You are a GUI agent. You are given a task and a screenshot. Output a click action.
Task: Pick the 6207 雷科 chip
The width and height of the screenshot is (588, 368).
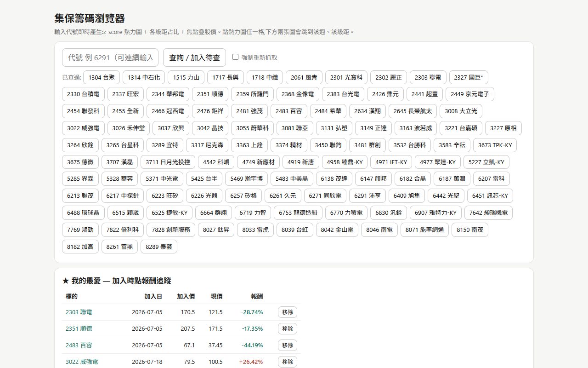coord(492,179)
